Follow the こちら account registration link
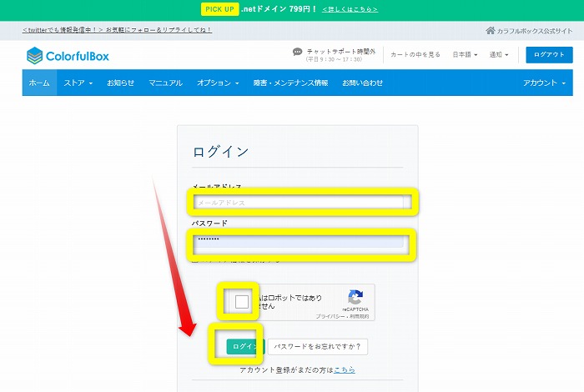The height and width of the screenshot is (392, 584). 345,369
